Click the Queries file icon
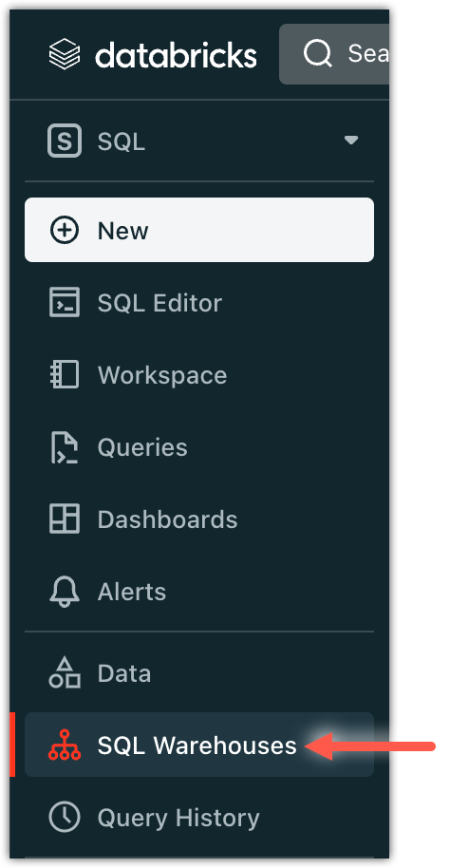450x868 pixels. pos(65,447)
